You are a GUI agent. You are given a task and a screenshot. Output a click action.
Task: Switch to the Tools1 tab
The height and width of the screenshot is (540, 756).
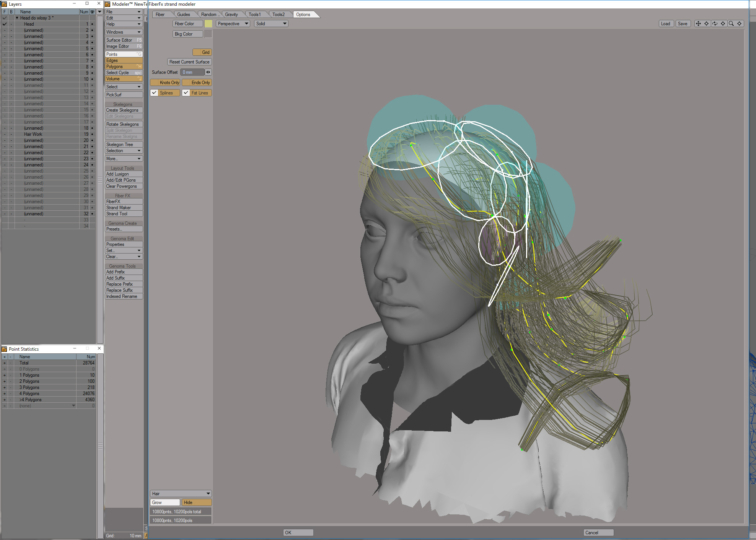(x=255, y=15)
